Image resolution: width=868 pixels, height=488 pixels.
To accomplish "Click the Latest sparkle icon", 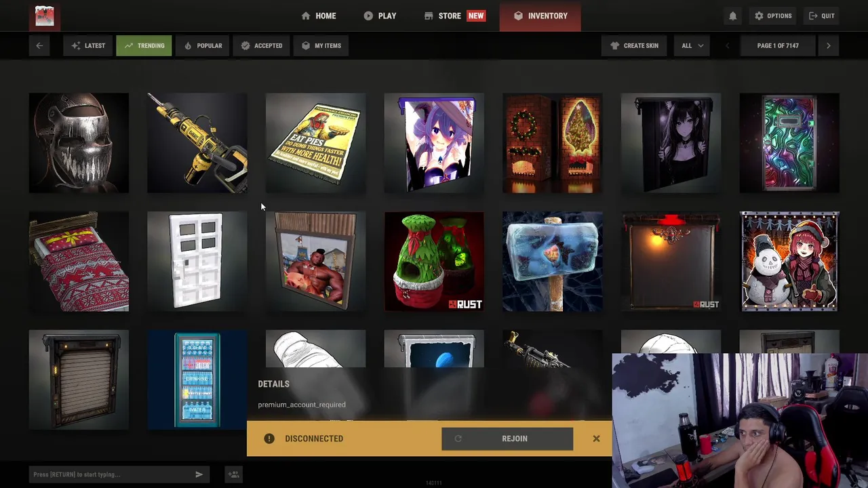I will tap(76, 45).
